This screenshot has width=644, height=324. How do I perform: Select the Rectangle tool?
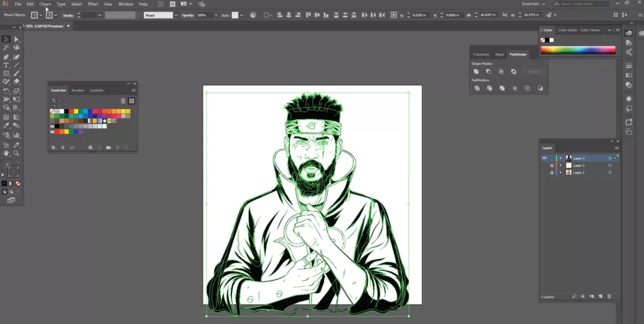pyautogui.click(x=6, y=73)
